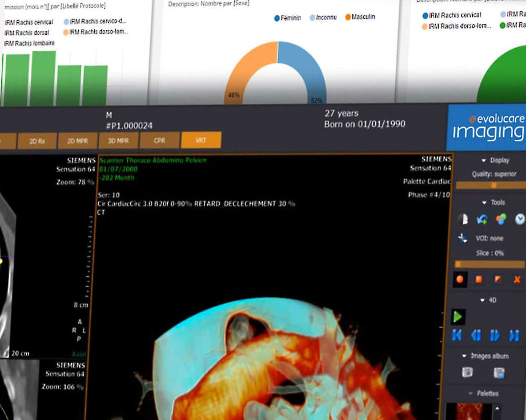
Task: Click the green "Scanner Thoraco Abdomino Pelvien" label
Action: click(153, 160)
